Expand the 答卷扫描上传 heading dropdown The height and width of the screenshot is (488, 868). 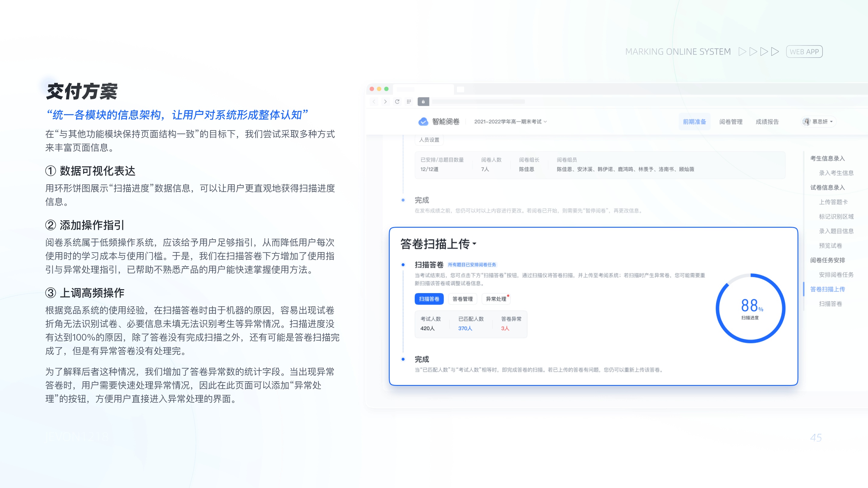pos(474,243)
